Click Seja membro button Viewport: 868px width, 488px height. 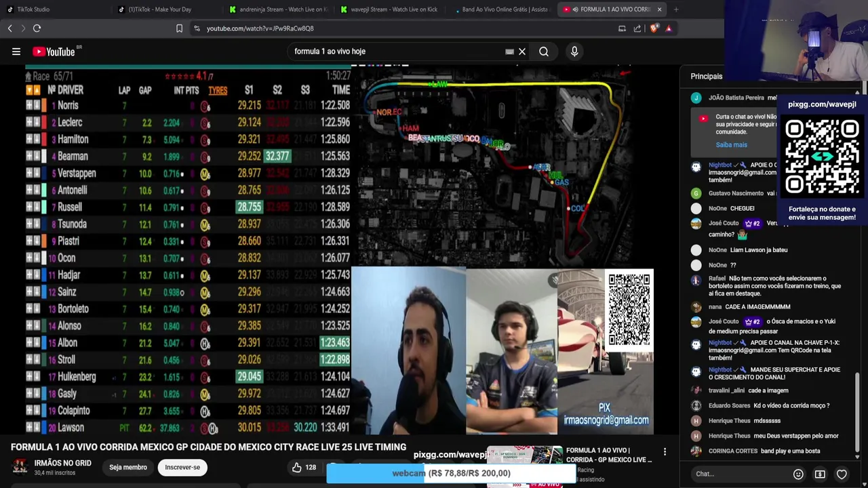[x=128, y=467]
